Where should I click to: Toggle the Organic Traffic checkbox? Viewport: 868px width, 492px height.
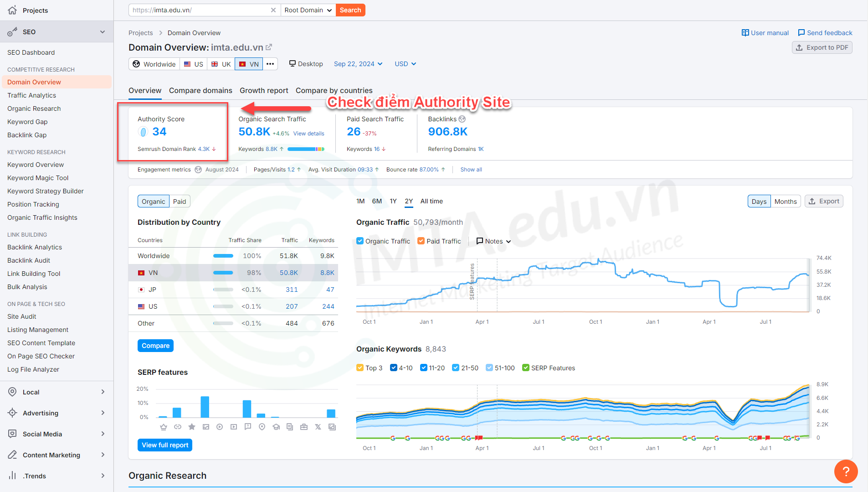click(360, 241)
